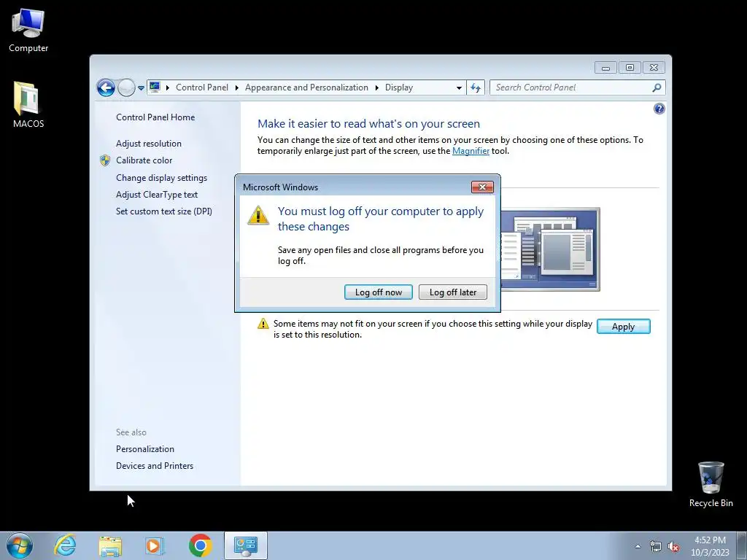Screen dimensions: 747x560
Task: Minimize the Control Panel window
Action: (x=605, y=68)
